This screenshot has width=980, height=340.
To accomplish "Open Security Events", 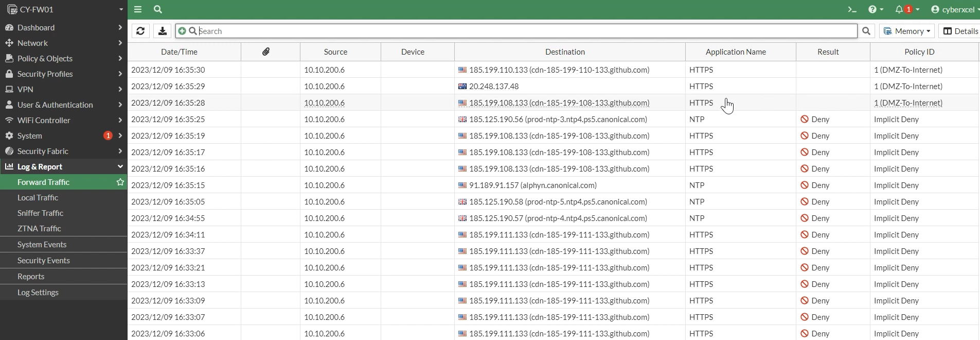I will [64, 260].
